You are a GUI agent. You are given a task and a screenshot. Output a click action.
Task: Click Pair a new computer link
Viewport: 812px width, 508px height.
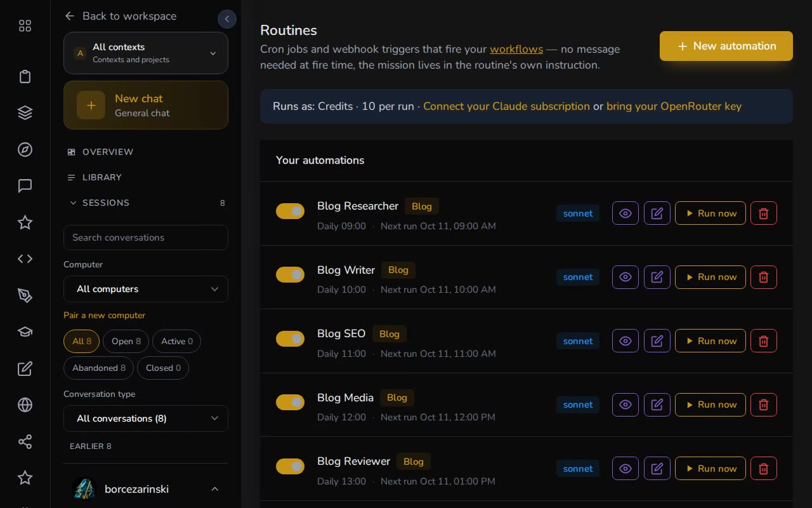105,315
